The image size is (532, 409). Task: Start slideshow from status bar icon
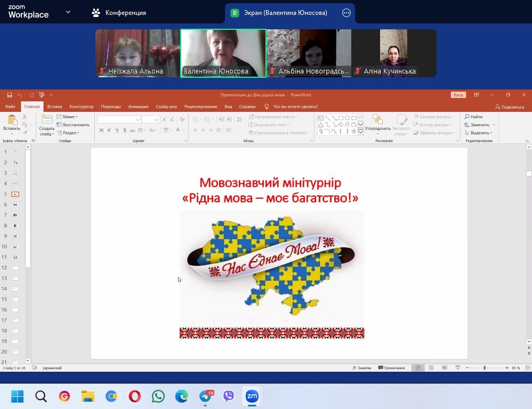pos(457,367)
